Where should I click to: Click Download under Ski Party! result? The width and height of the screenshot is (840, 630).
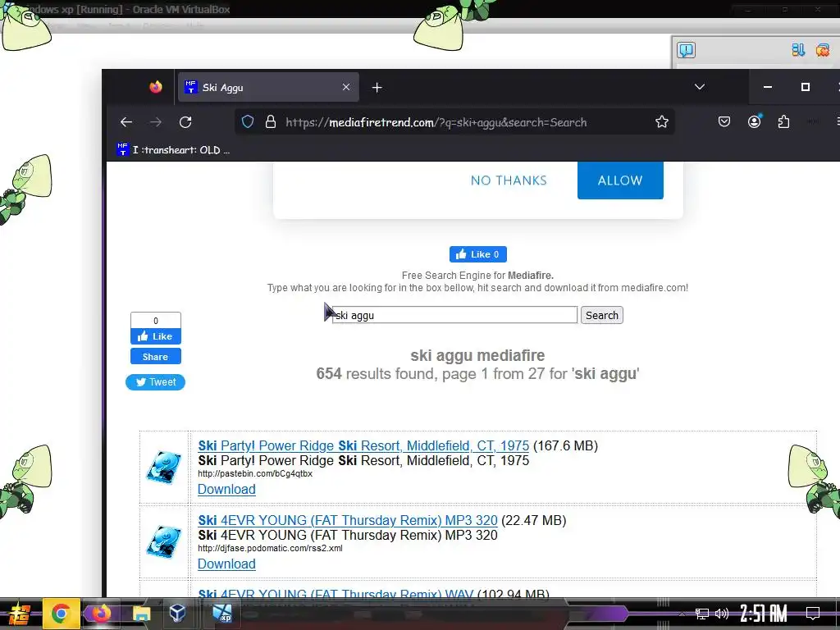click(x=226, y=489)
